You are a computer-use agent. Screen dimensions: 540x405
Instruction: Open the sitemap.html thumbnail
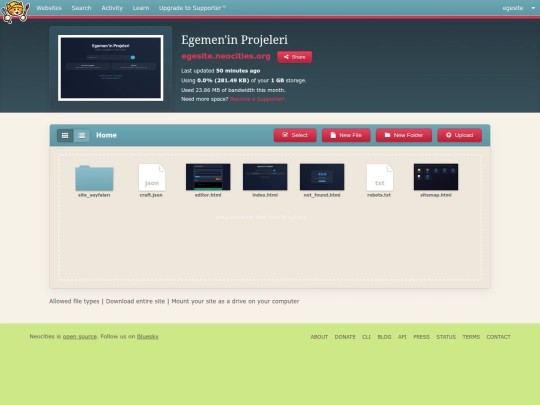436,177
